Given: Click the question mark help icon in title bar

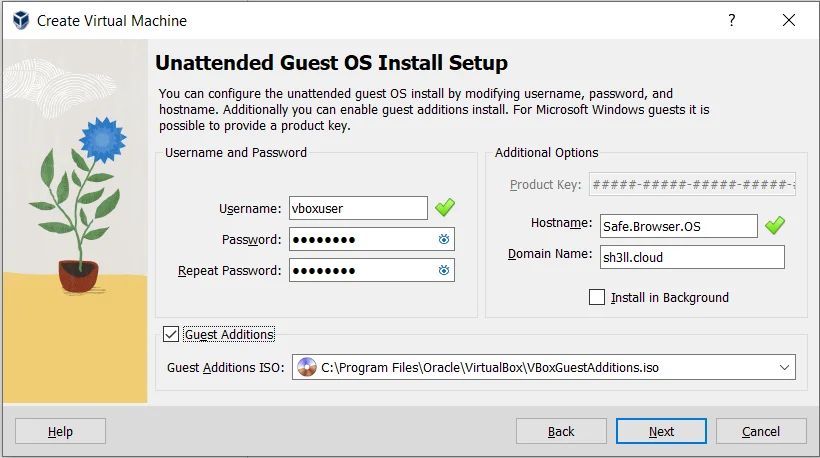Looking at the screenshot, I should pyautogui.click(x=732, y=20).
